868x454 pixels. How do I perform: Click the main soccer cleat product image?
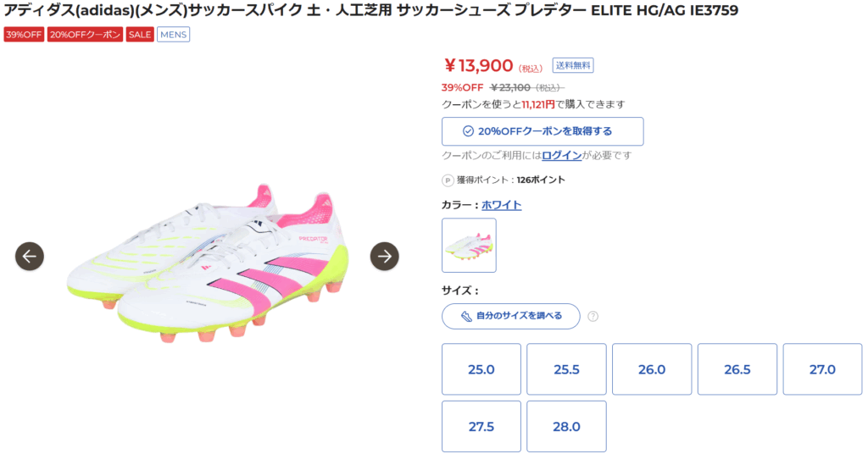(208, 263)
